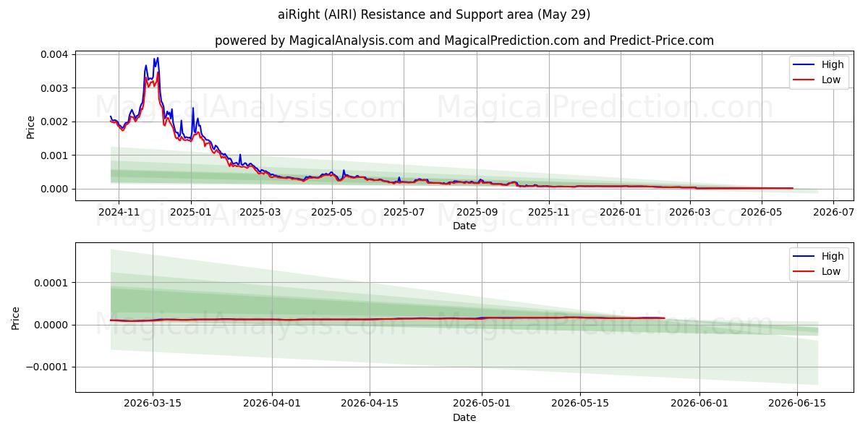
Task: Click the '2026-05-01' x-axis label
Action: [x=482, y=404]
